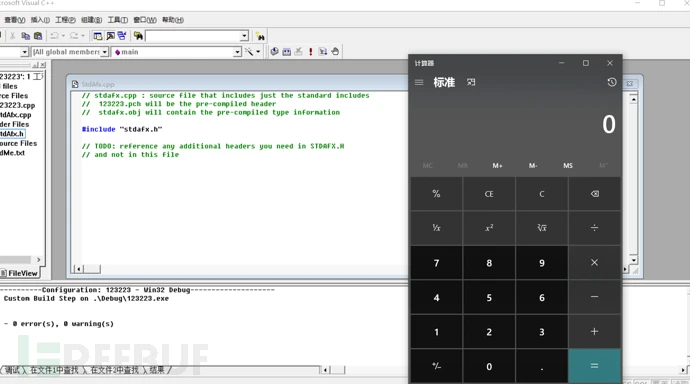Click the CE button on the calculator
The height and width of the screenshot is (384, 690).
[x=489, y=194]
